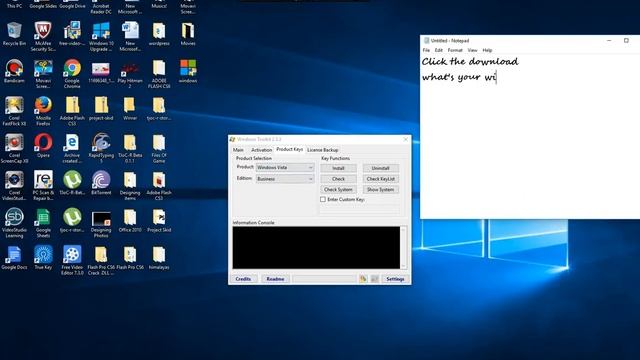Screen dimensions: 640x360
Task: Open the Mozilla Firefox shortcut
Action: (x=43, y=111)
